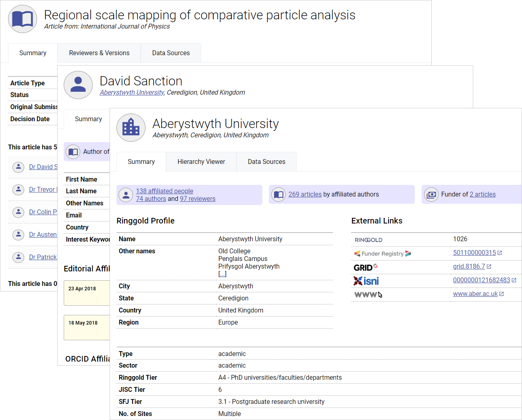The width and height of the screenshot is (522, 420).
Task: Expand the [...] under Other names
Action: pyautogui.click(x=222, y=273)
